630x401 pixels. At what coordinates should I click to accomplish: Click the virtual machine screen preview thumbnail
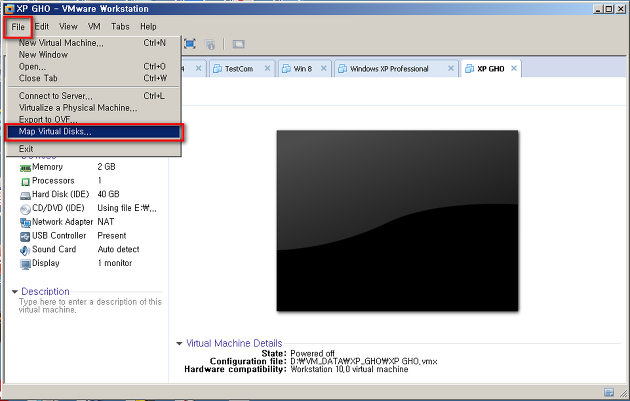click(x=397, y=221)
